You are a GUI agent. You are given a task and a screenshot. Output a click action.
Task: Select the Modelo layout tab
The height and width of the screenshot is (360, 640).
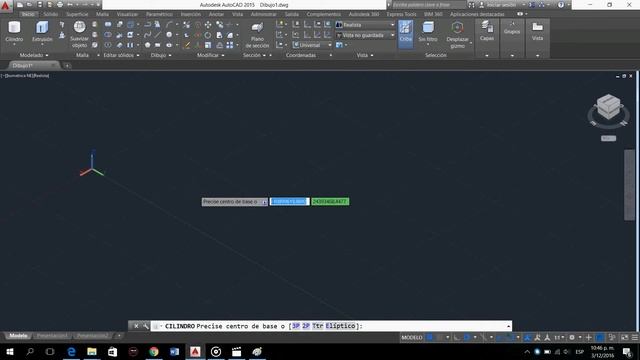coord(18,336)
